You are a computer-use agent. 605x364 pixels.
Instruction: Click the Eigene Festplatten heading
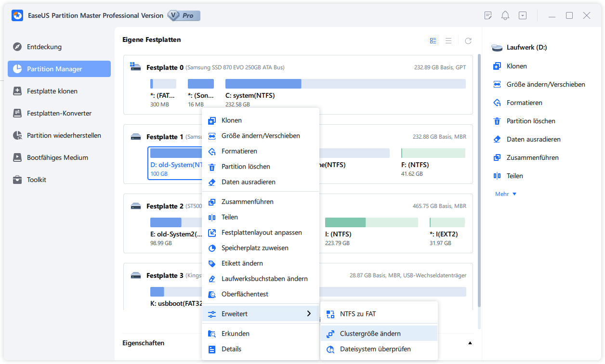pos(152,39)
